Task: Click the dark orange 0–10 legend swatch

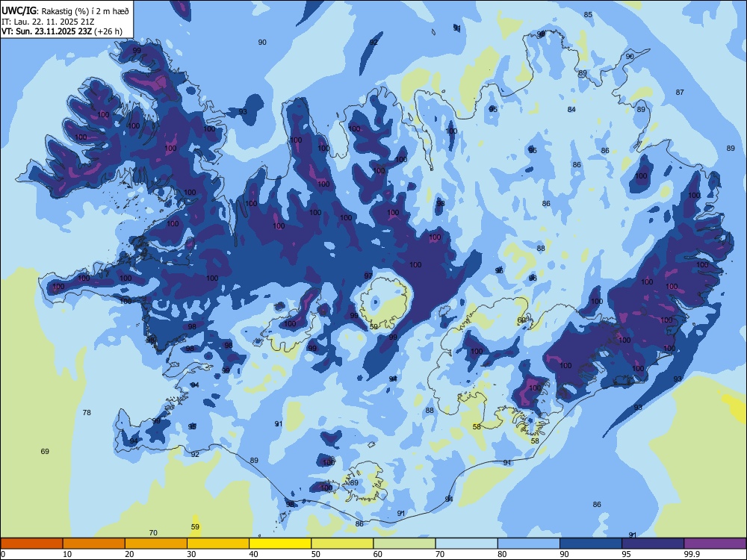Action: click(x=31, y=544)
